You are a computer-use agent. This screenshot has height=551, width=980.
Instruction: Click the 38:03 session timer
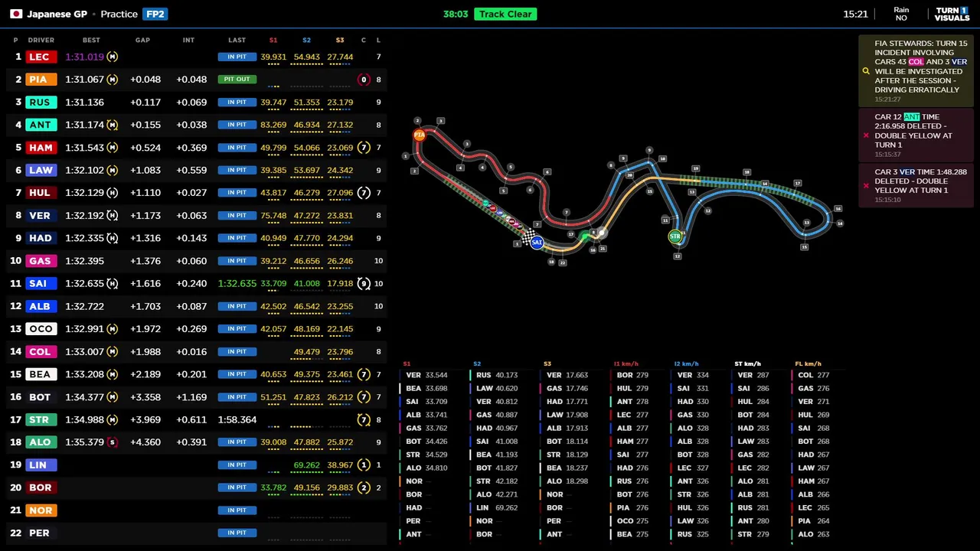tap(456, 14)
